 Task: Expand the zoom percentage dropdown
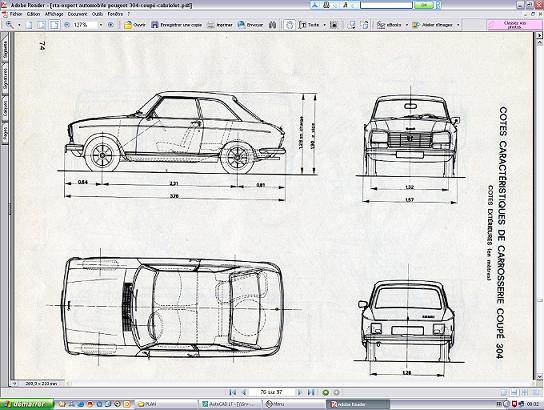click(101, 25)
